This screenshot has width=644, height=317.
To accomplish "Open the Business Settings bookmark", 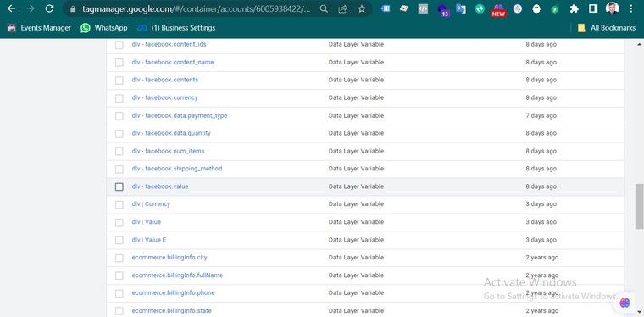I will (176, 28).
